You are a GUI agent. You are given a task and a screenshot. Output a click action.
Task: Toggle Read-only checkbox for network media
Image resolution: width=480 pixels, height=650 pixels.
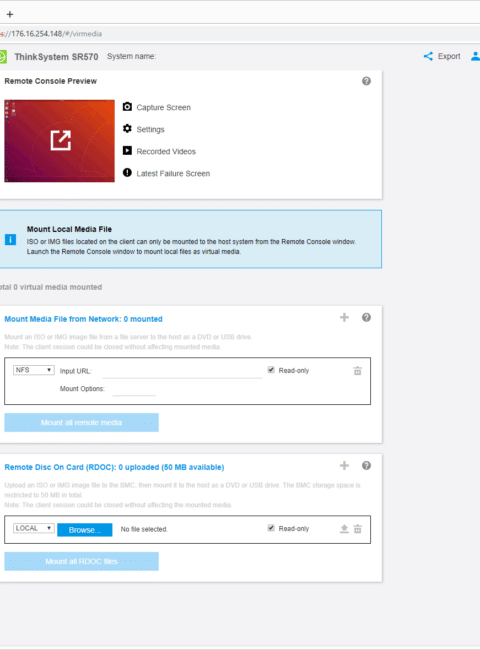click(271, 370)
